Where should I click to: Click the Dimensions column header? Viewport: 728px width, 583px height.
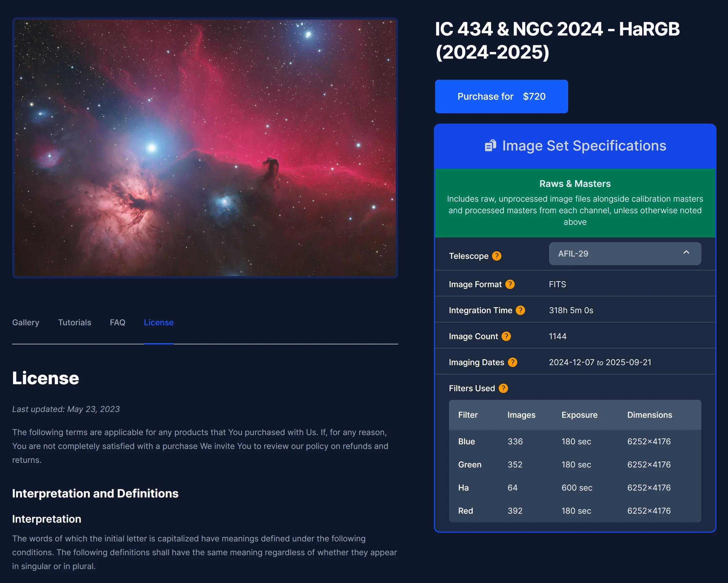click(x=649, y=415)
